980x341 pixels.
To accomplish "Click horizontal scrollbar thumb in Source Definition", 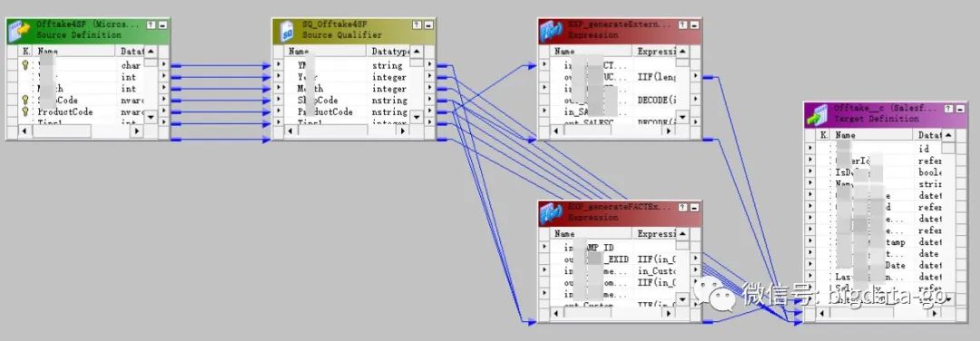I will point(62,132).
